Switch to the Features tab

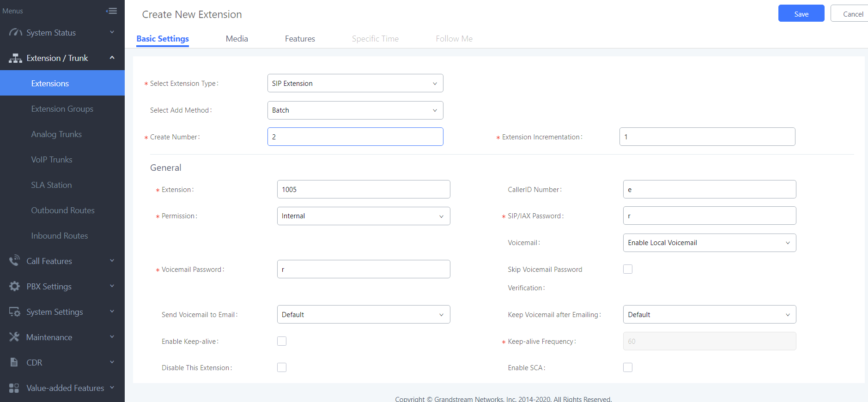(x=300, y=39)
